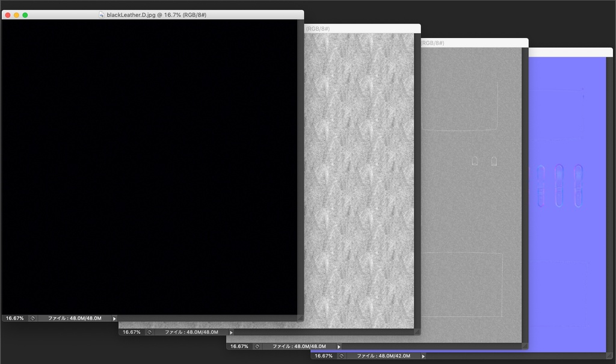Image resolution: width=616 pixels, height=364 pixels.
Task: Click the black canvas of blackLeather.D.jpg
Action: [149, 167]
